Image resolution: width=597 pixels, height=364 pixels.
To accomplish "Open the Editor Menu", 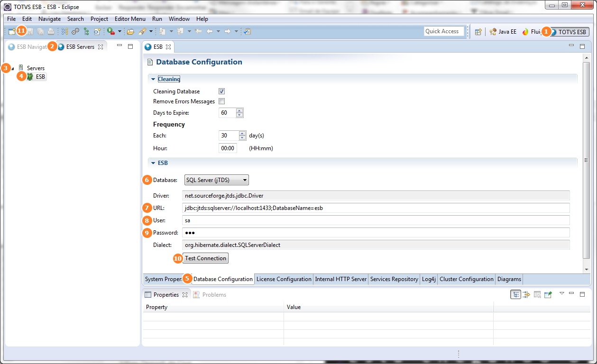I will [130, 19].
